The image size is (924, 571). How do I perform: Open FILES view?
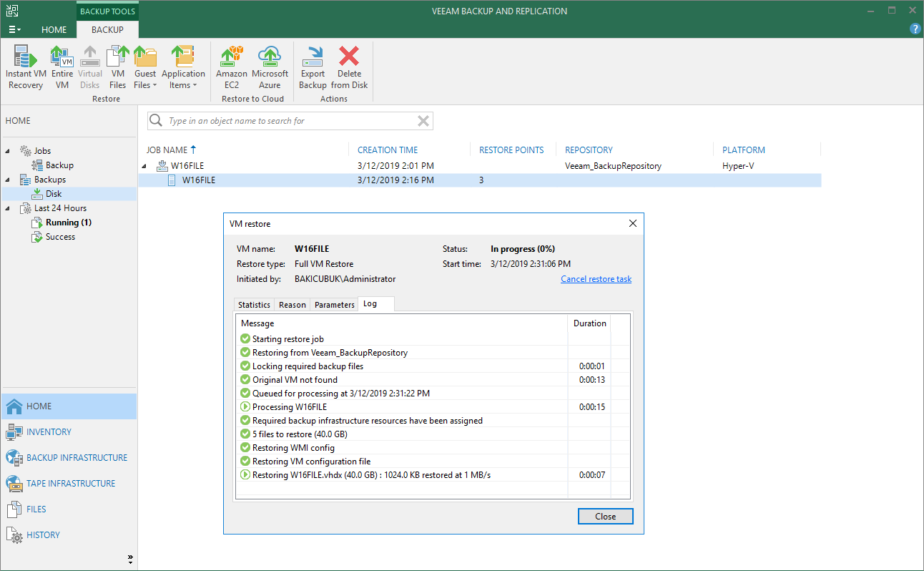69,509
